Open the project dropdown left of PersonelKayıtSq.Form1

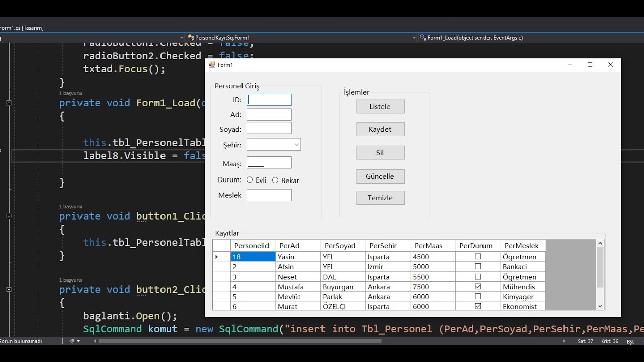click(x=182, y=38)
